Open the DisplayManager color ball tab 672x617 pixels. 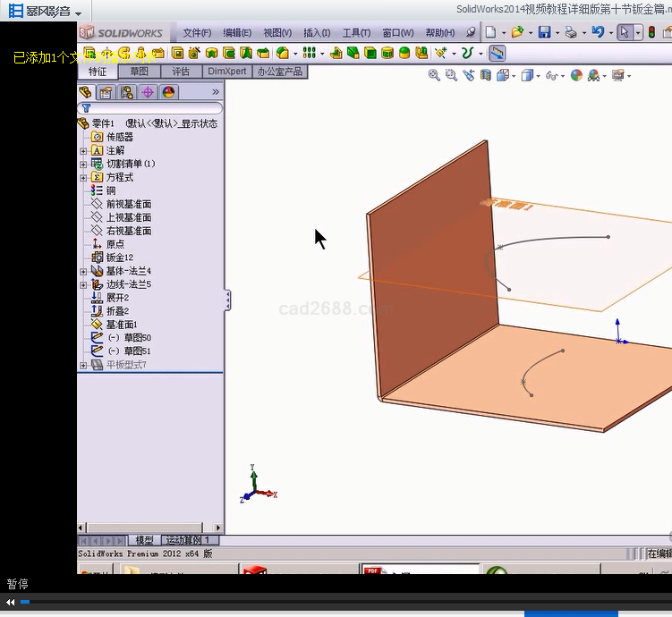[x=168, y=92]
